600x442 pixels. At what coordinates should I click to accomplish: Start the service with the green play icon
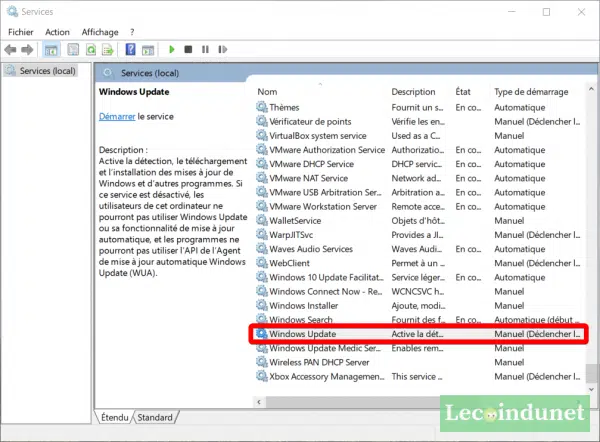pos(172,49)
